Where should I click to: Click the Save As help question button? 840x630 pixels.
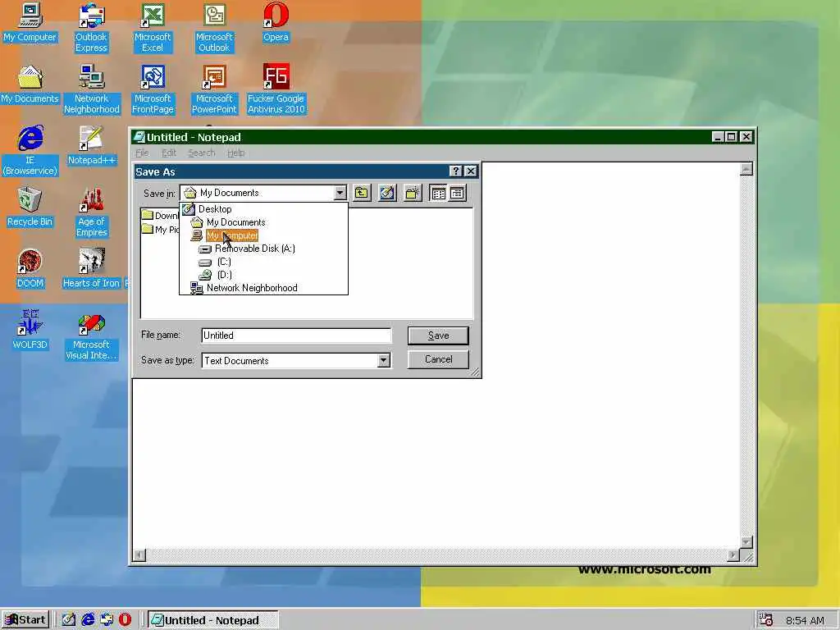(455, 171)
